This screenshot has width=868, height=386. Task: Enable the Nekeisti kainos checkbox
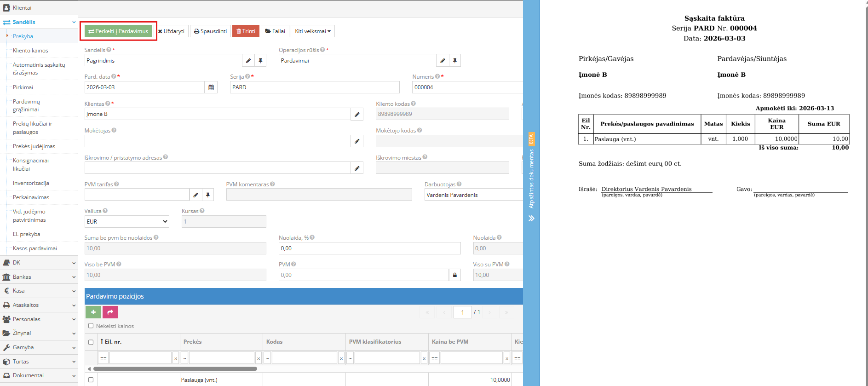[91, 326]
